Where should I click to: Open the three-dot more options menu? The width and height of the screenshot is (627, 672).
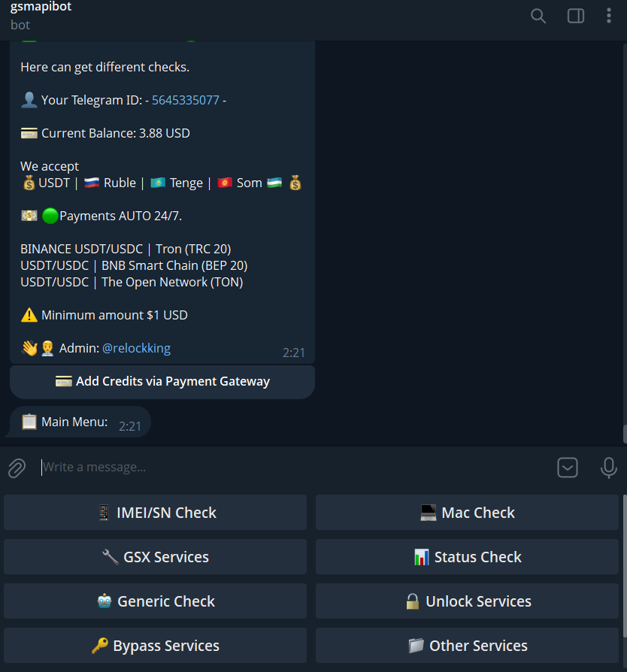(x=609, y=16)
